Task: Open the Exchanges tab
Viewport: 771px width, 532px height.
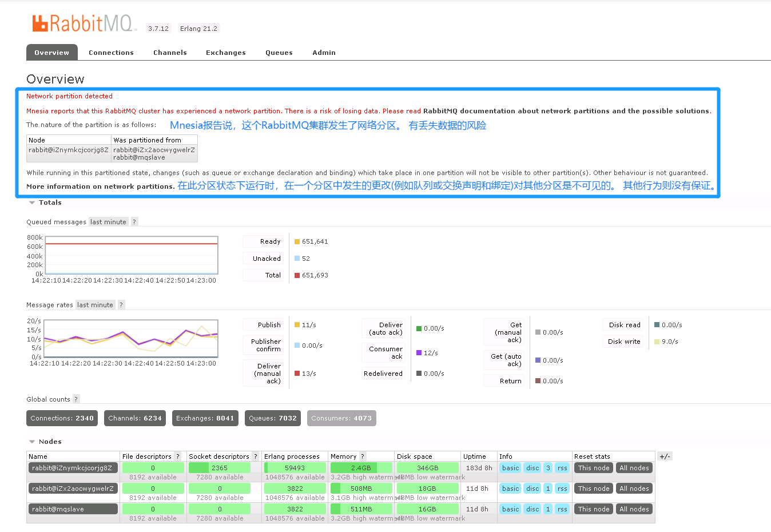Action: pyautogui.click(x=226, y=53)
